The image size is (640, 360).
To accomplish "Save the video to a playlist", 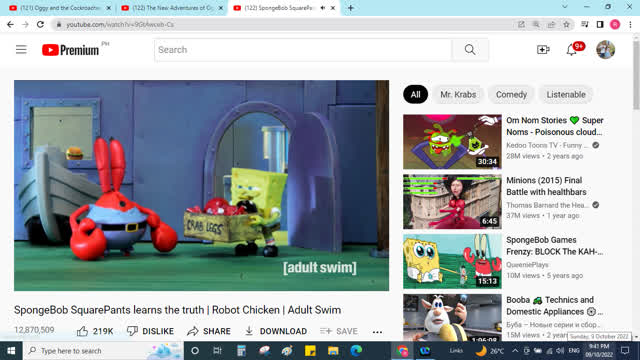I will [x=339, y=331].
